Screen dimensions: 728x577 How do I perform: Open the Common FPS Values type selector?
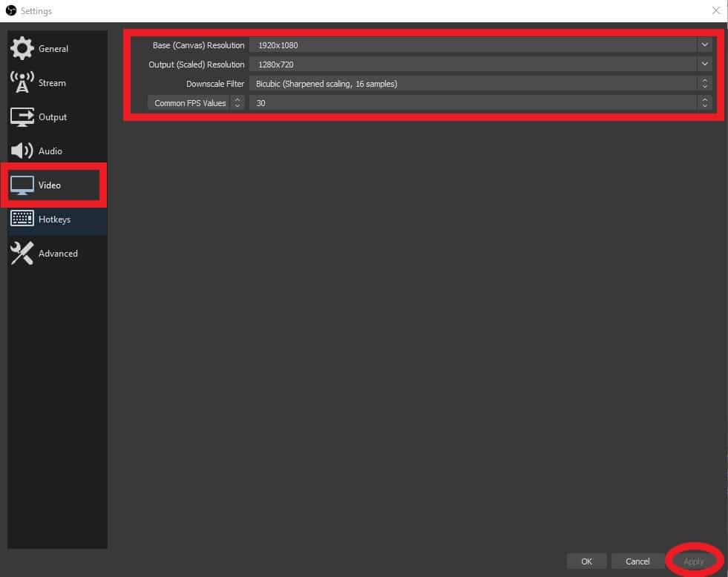197,103
